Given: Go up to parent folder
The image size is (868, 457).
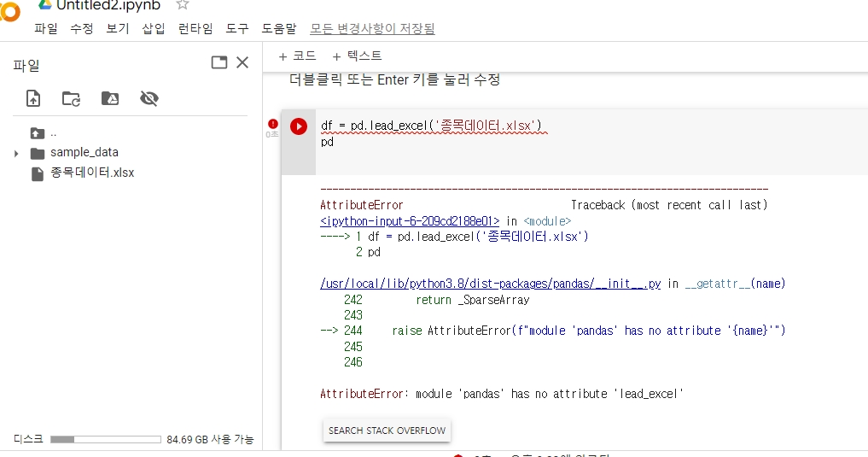Looking at the screenshot, I should pyautogui.click(x=37, y=133).
